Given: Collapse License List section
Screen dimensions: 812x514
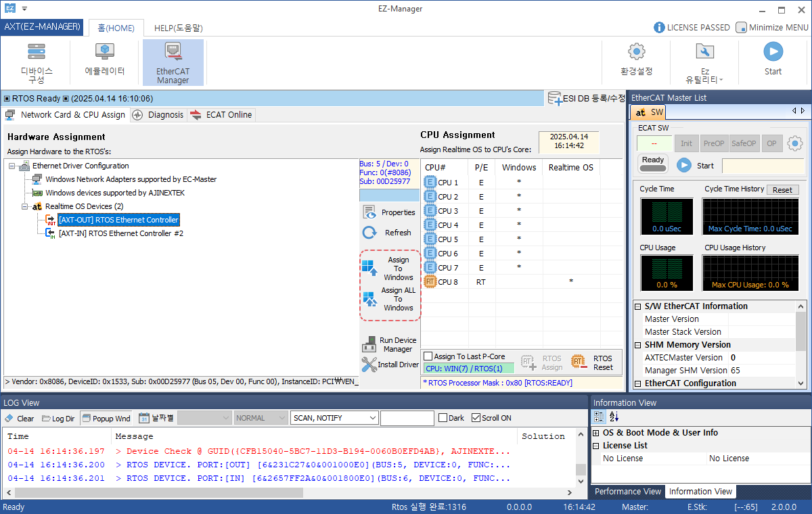Looking at the screenshot, I should [x=596, y=446].
